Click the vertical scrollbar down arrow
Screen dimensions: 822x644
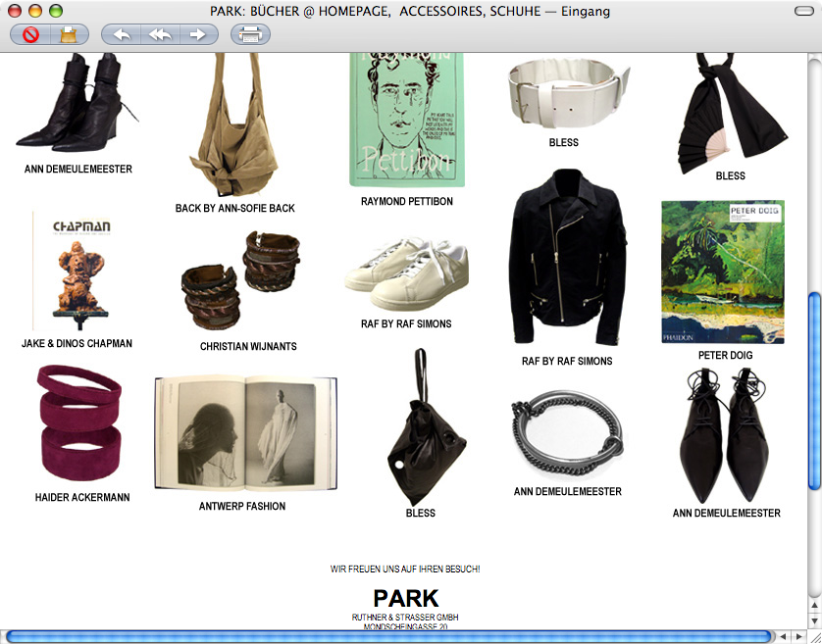coord(813,621)
